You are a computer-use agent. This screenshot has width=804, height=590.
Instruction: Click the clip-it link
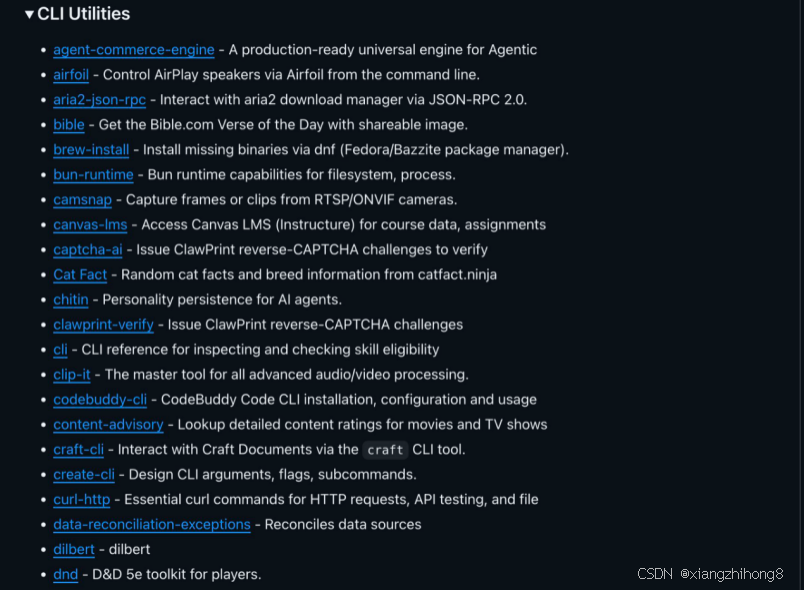click(x=71, y=375)
